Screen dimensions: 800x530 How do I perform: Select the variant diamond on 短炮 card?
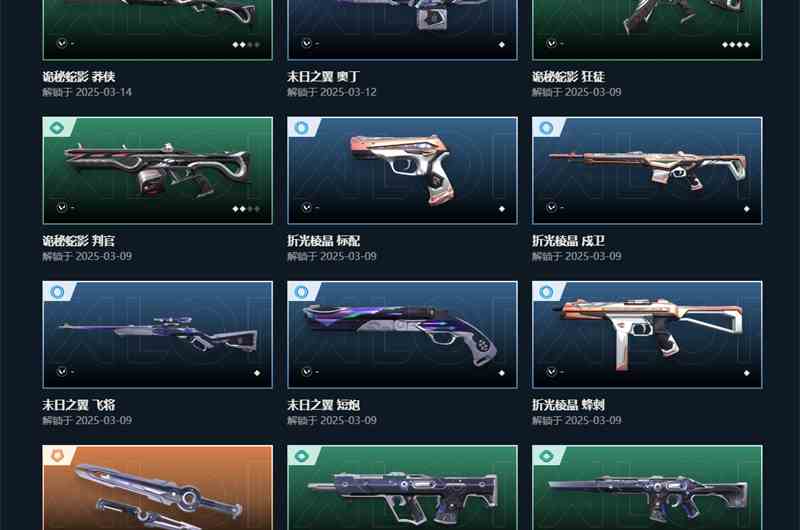pyautogui.click(x=502, y=373)
